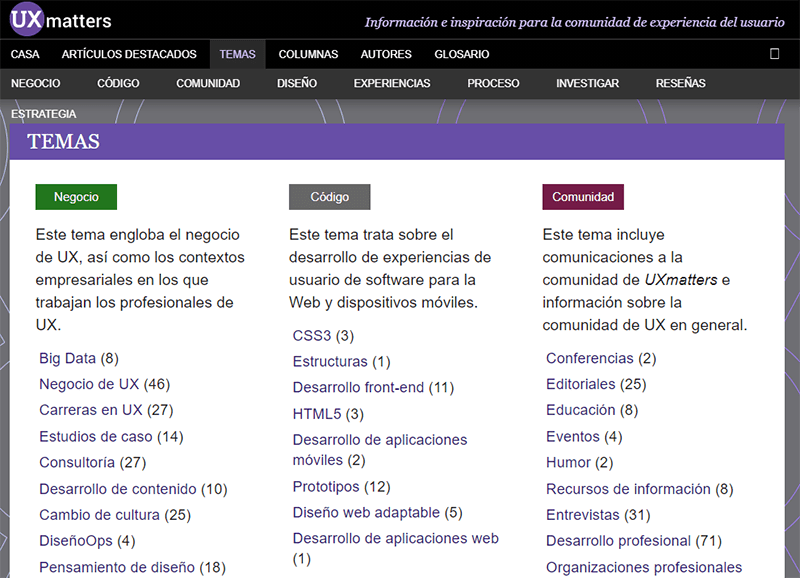
Task: Open the GLOSARIO menu item
Action: [462, 55]
